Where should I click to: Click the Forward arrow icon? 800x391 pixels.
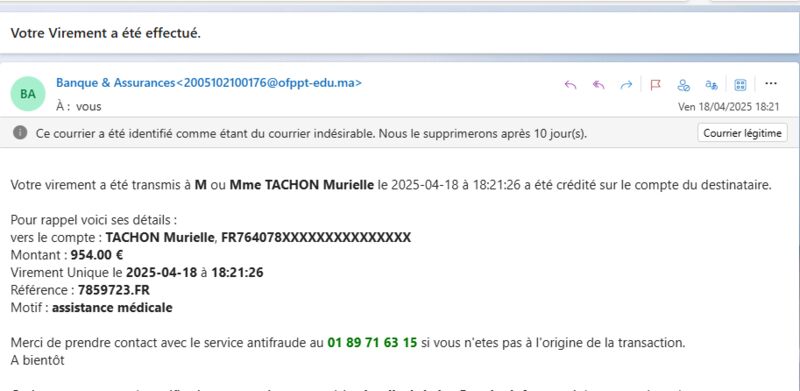tap(626, 85)
